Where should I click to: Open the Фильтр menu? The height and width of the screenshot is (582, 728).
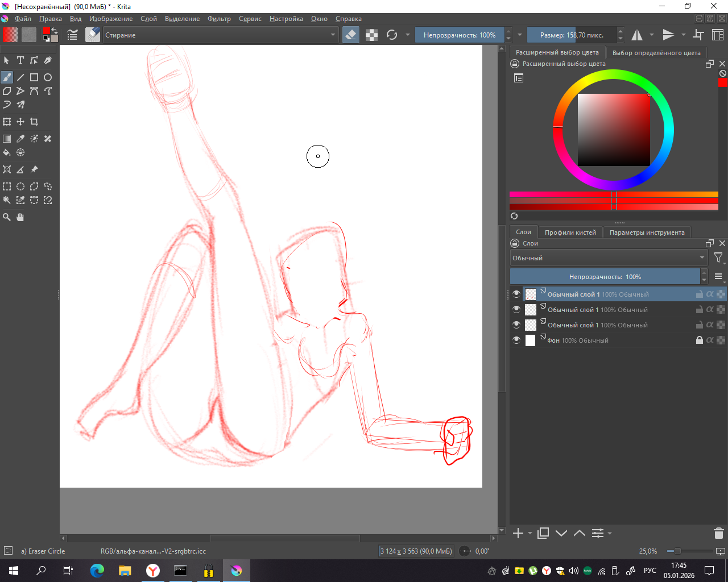coord(219,19)
